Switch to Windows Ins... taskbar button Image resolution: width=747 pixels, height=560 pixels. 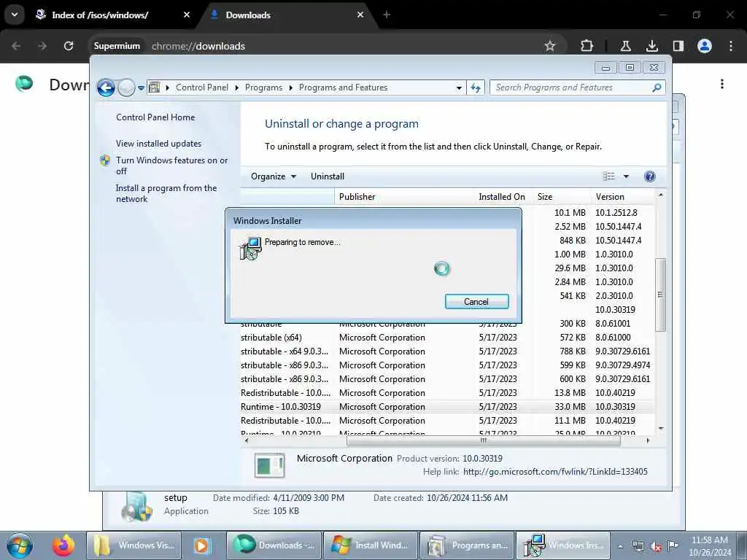pos(564,545)
